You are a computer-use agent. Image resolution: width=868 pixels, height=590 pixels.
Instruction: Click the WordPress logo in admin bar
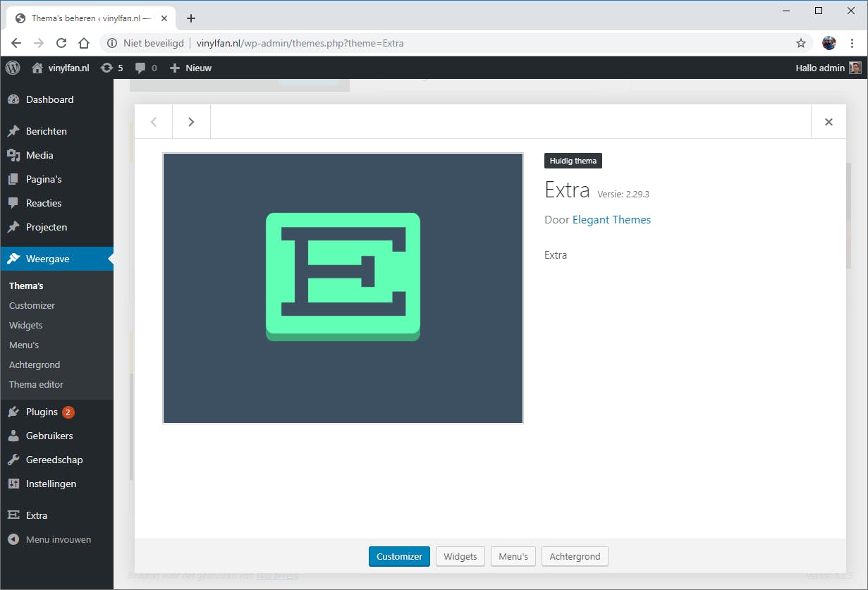click(13, 68)
